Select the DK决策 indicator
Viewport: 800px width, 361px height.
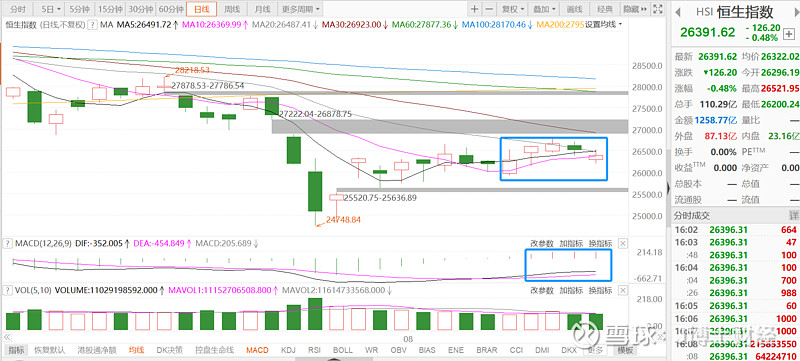(x=169, y=350)
